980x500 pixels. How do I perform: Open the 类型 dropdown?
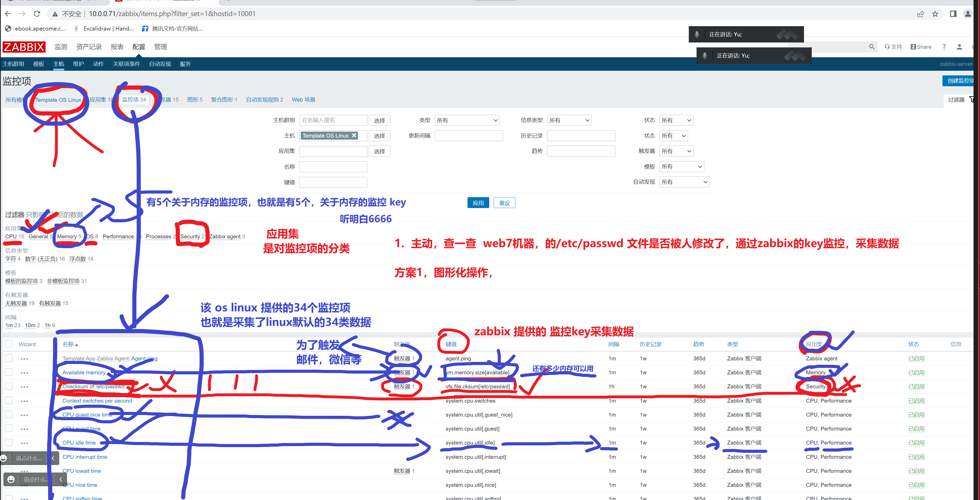point(467,120)
